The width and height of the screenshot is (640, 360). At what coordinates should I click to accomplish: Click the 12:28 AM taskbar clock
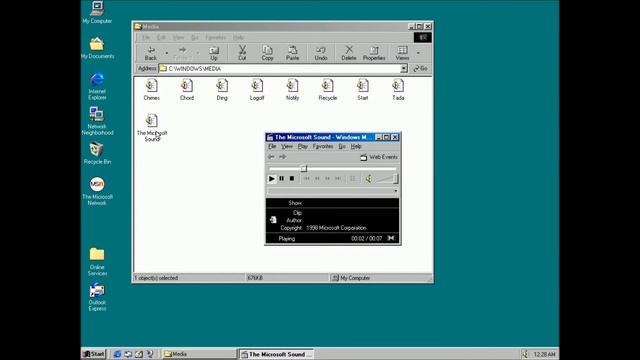tap(544, 354)
